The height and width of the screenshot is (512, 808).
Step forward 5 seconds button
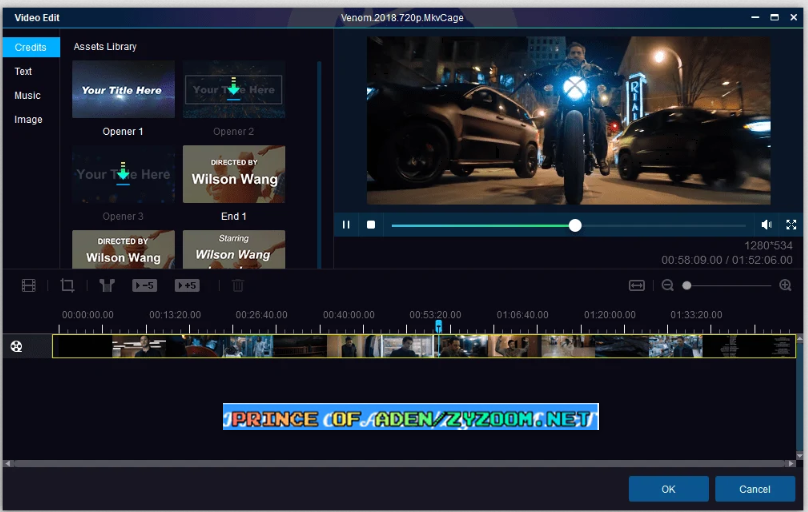pos(187,285)
